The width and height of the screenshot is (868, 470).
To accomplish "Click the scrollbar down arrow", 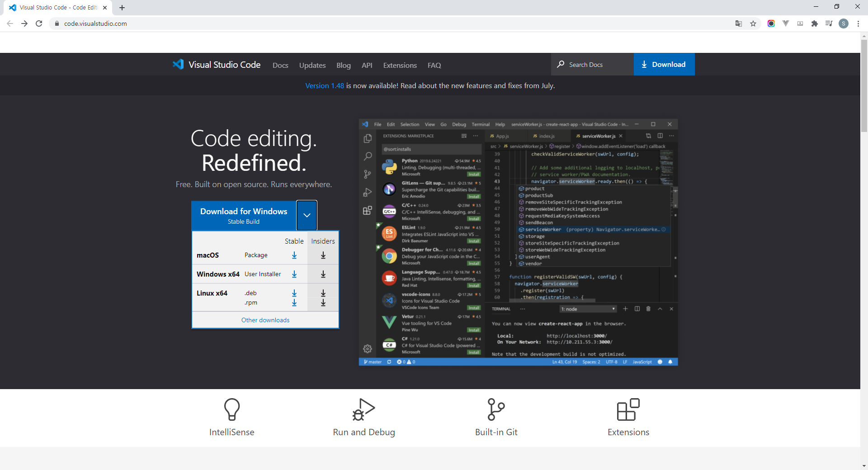I will tap(864, 466).
